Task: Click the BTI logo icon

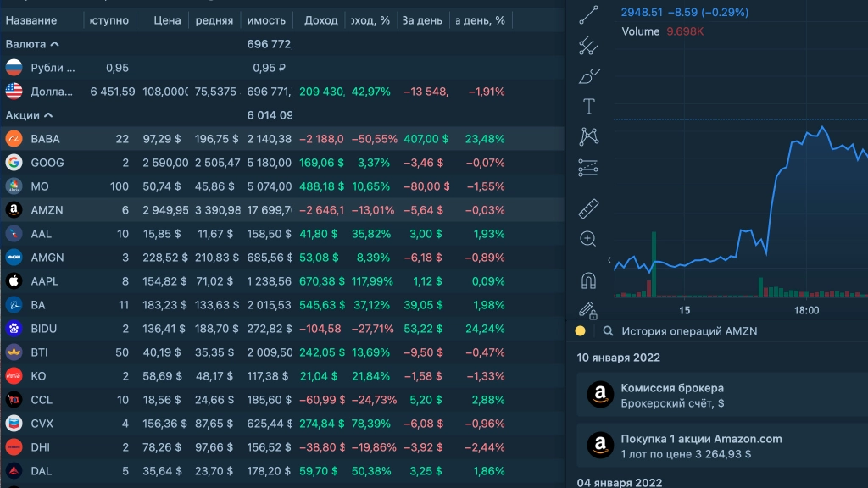Action: [14, 352]
